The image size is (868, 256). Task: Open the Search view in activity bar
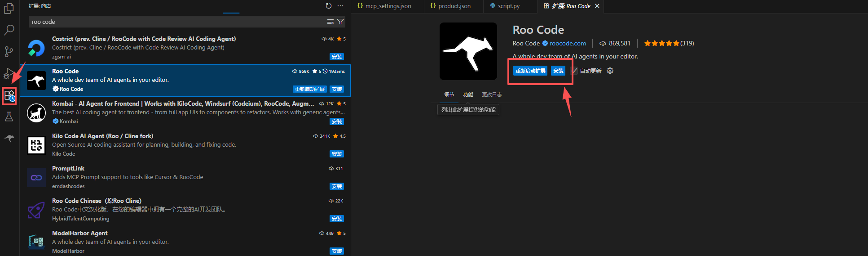tap(9, 30)
